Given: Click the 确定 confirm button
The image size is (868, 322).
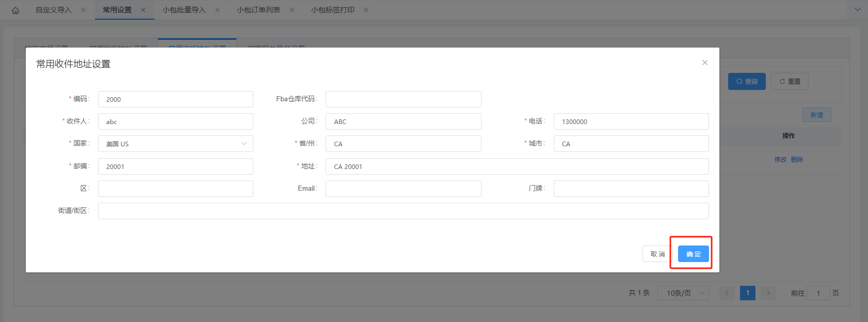Looking at the screenshot, I should click(693, 254).
